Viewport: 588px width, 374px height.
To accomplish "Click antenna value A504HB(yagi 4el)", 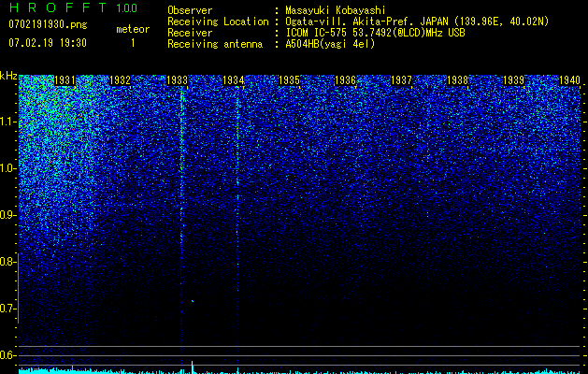I will pos(330,44).
